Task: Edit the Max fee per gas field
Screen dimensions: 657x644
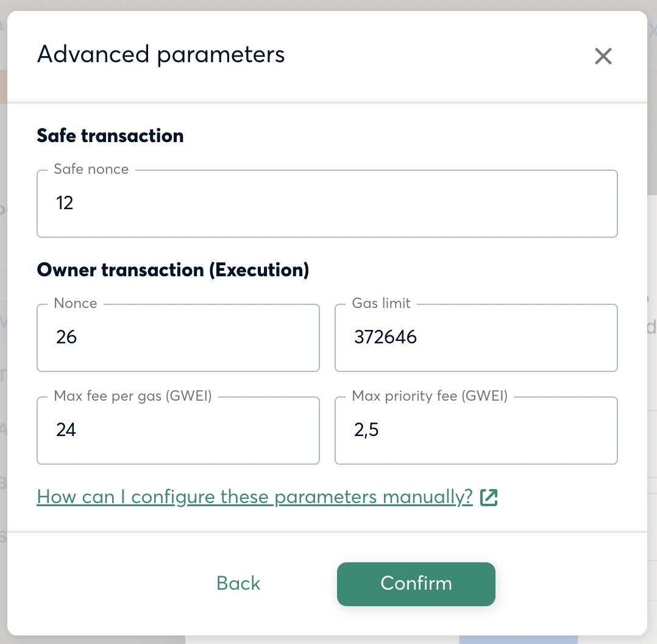Action: (x=178, y=430)
